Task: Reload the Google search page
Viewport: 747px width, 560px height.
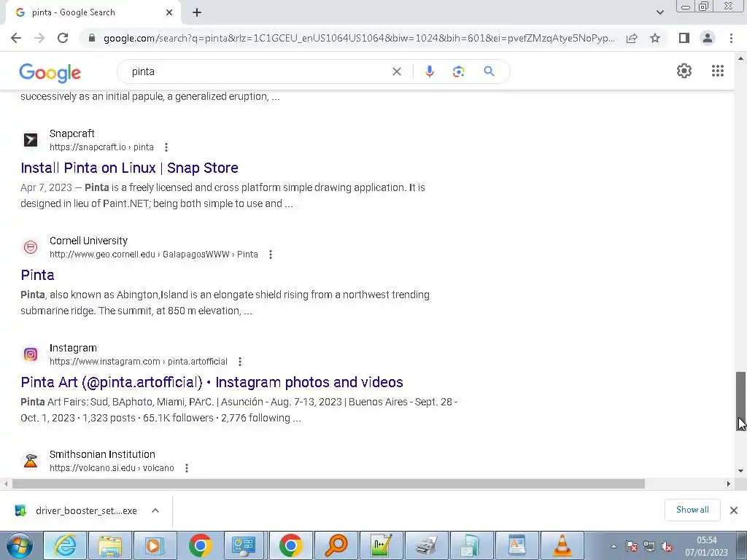Action: [x=63, y=38]
